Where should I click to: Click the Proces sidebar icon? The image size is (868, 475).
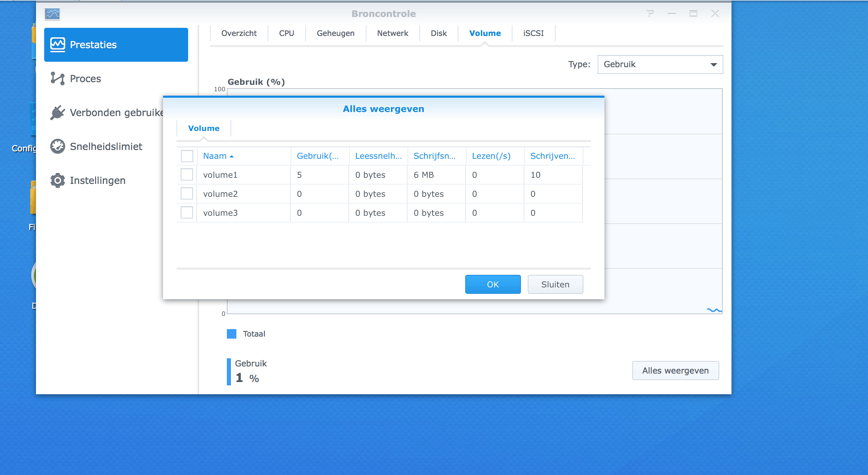coord(57,78)
